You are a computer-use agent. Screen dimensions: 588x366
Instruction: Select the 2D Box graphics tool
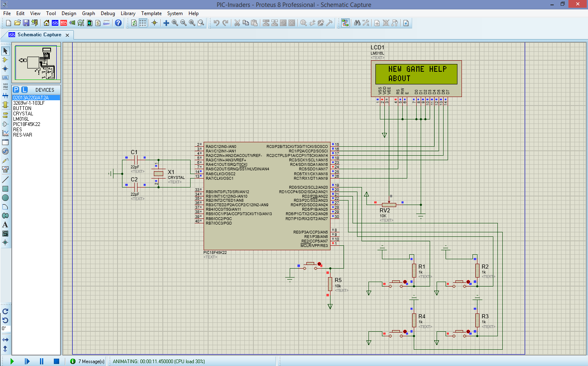(5, 189)
